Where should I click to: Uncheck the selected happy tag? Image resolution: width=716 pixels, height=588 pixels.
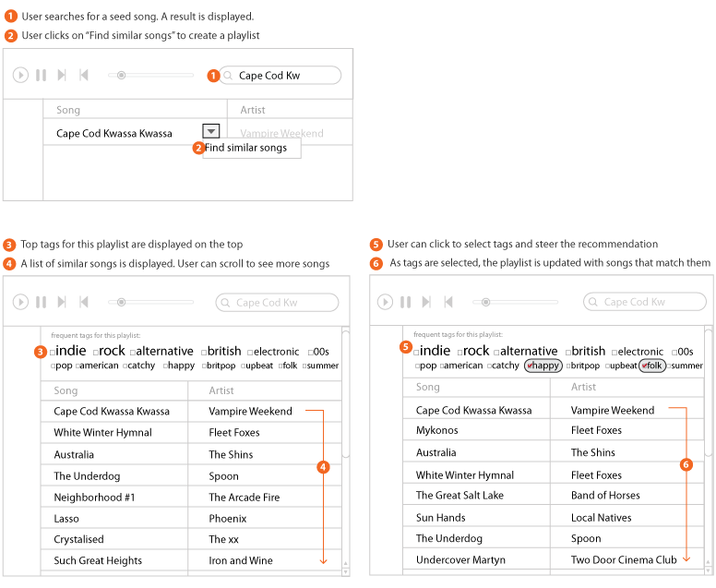coord(543,366)
